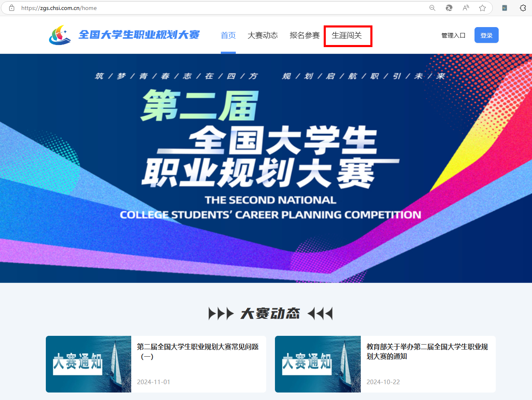Open the 管理入口 link
Viewport: 532px width, 400px height.
[453, 35]
